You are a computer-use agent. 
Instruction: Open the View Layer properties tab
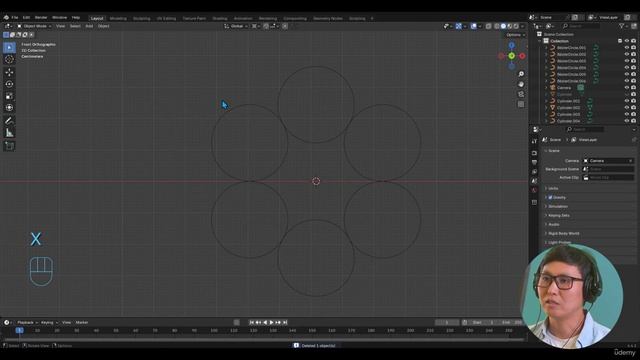534,171
